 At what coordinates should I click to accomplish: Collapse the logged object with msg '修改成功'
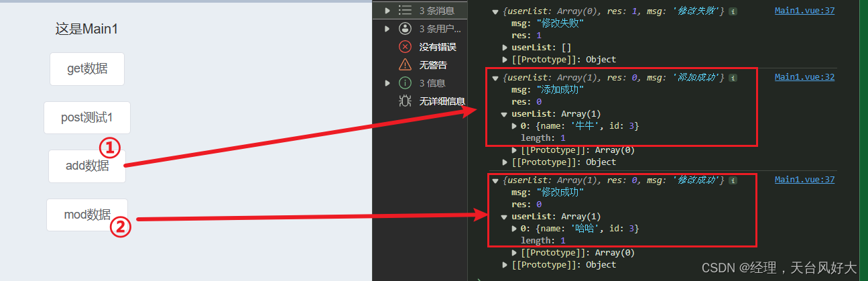click(495, 180)
